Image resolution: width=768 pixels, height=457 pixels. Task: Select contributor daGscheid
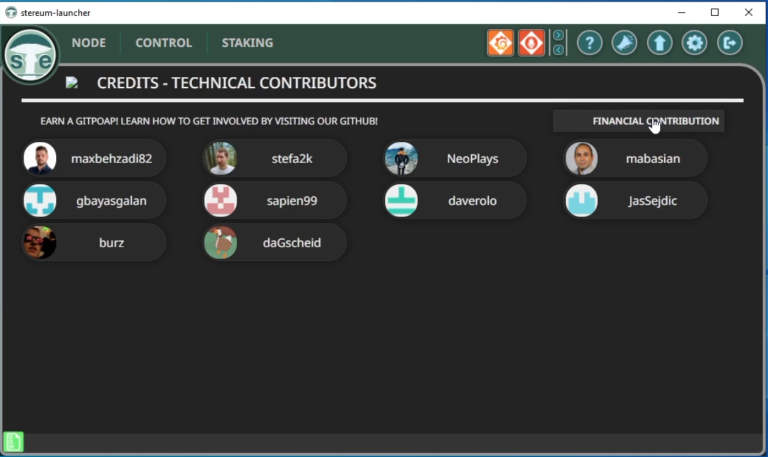click(275, 243)
